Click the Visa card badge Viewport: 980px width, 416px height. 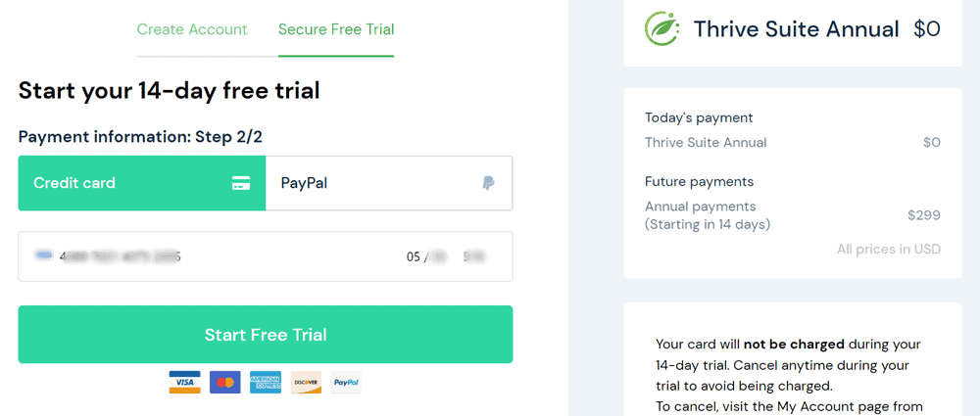pyautogui.click(x=184, y=382)
